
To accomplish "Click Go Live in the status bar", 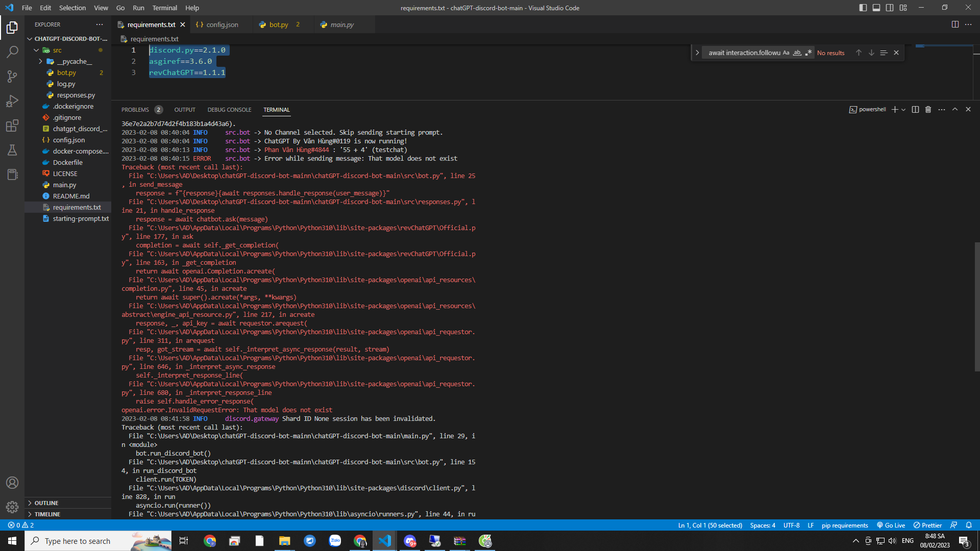I will [891, 525].
